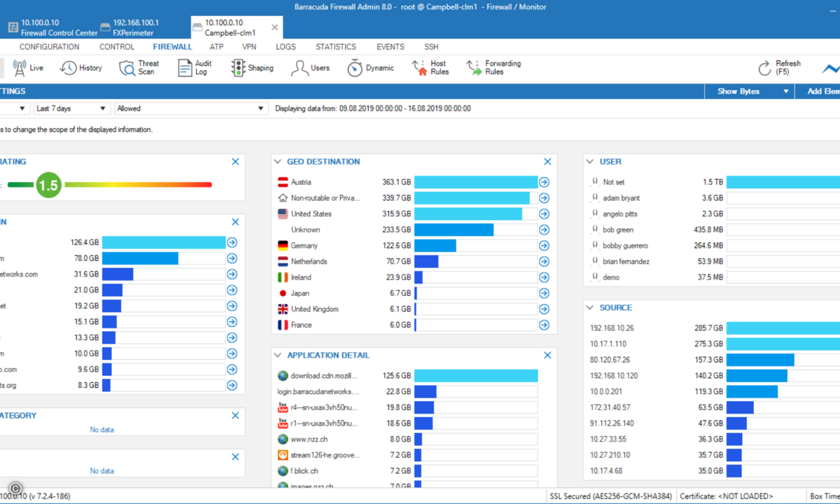Open the LOGS tab

point(286,47)
